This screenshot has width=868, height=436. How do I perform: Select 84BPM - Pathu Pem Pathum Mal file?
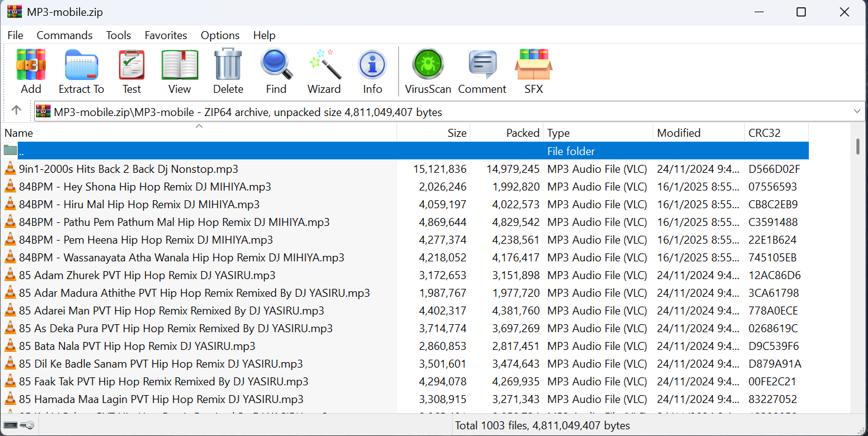[x=174, y=222]
